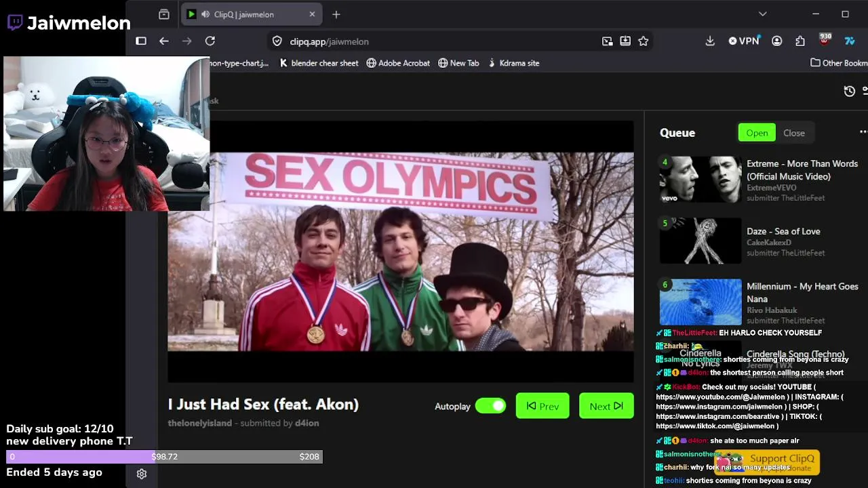View site security shield info
The image size is (868, 488).
[277, 41]
